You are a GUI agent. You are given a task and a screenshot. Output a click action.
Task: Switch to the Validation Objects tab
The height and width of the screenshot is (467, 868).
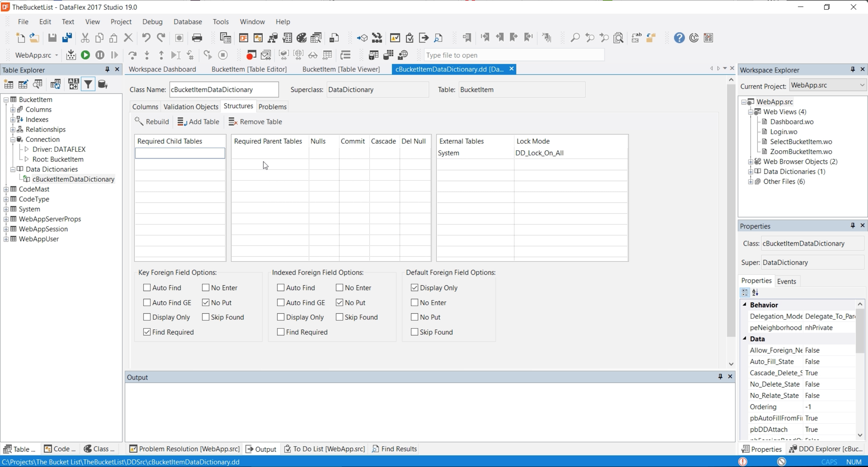click(191, 107)
